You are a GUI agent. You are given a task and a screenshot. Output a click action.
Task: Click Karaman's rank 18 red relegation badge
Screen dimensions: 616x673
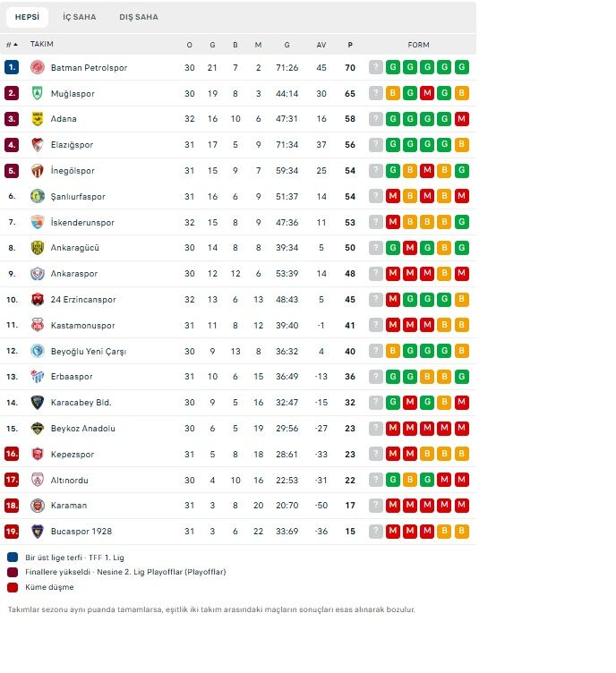click(x=12, y=506)
